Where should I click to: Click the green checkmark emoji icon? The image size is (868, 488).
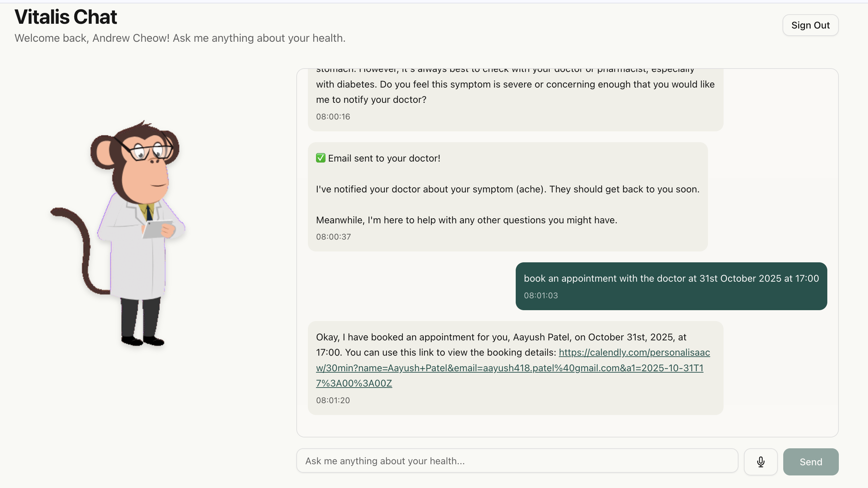pos(320,158)
